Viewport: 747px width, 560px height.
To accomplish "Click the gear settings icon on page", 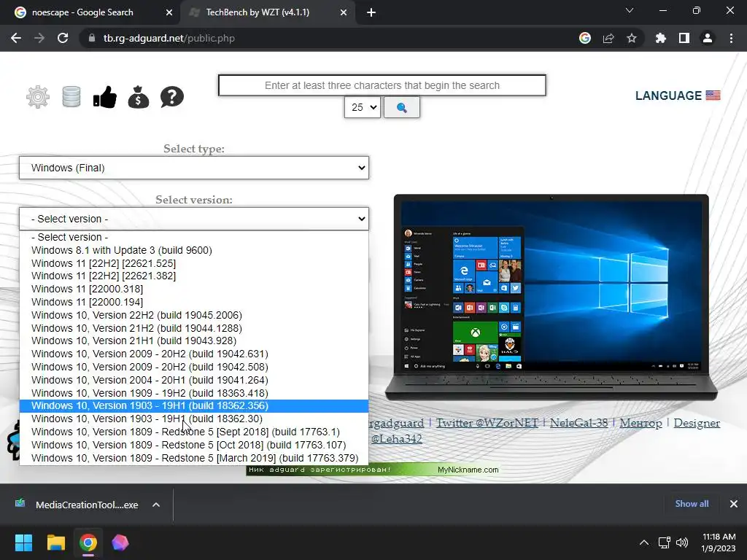I will (38, 97).
